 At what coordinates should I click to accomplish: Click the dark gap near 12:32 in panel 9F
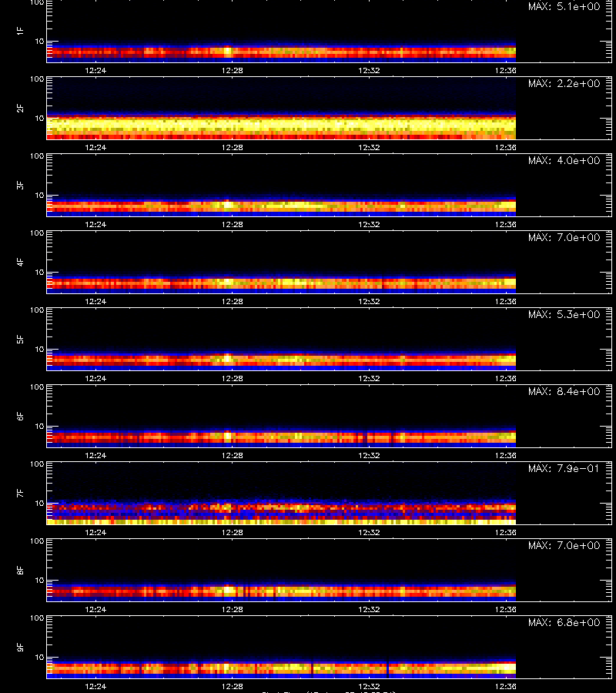coord(387,670)
